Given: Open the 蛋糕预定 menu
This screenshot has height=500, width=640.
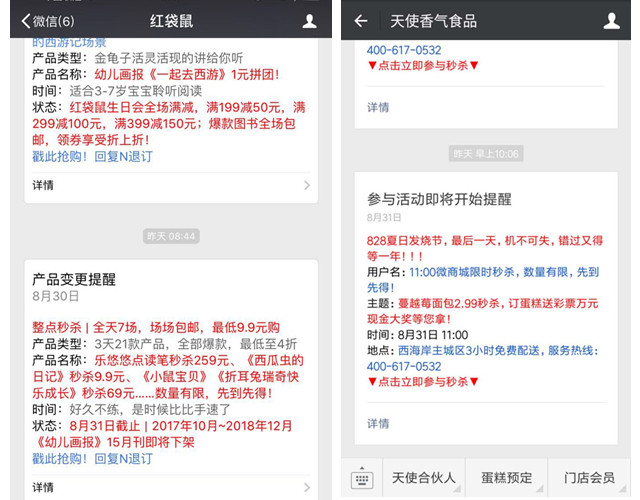Looking at the screenshot, I should click(x=506, y=478).
